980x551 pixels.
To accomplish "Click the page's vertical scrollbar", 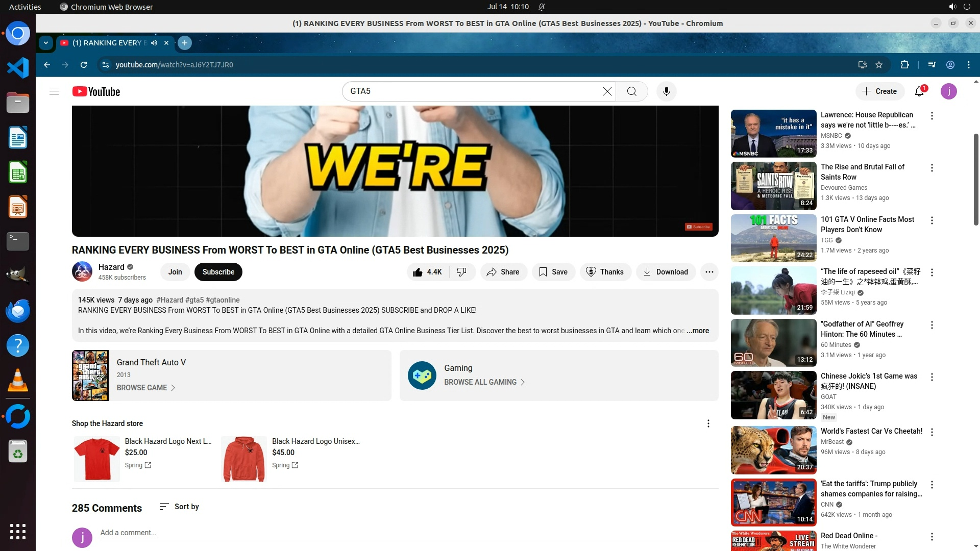I will [x=976, y=179].
